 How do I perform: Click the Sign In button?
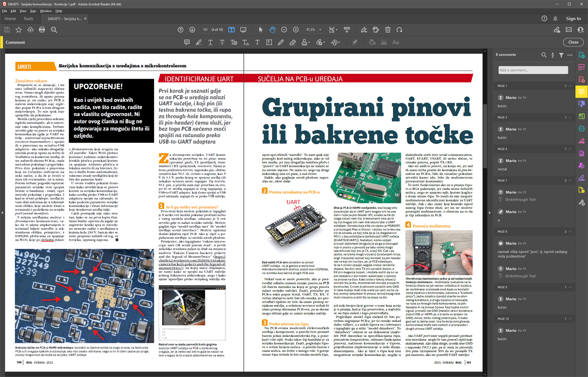(573, 19)
